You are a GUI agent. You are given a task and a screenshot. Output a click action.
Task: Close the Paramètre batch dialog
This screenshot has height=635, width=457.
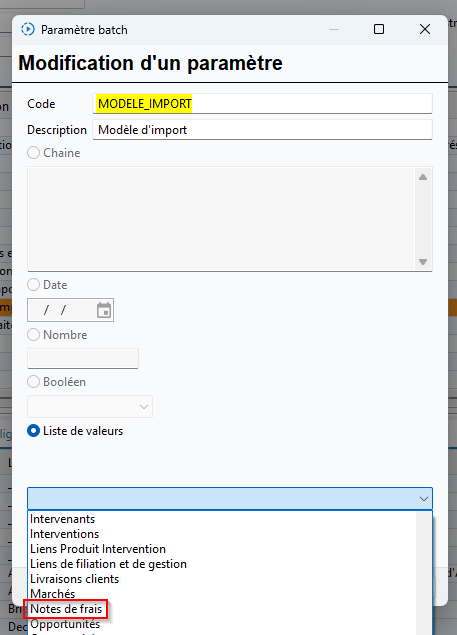[x=425, y=29]
